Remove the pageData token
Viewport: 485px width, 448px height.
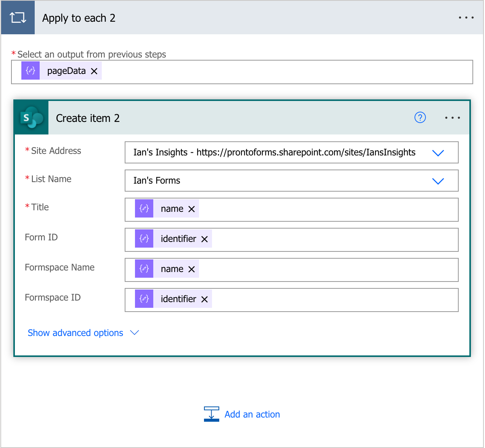click(94, 71)
